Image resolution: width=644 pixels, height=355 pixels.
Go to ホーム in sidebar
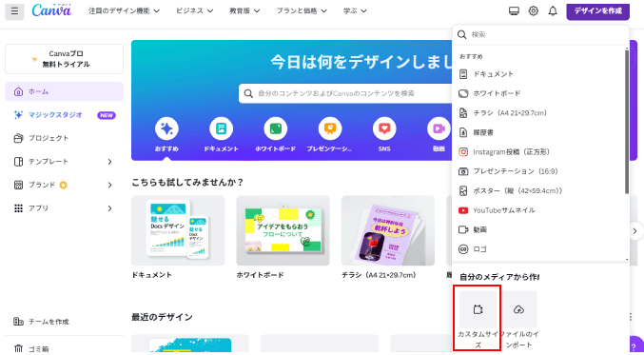pyautogui.click(x=64, y=91)
